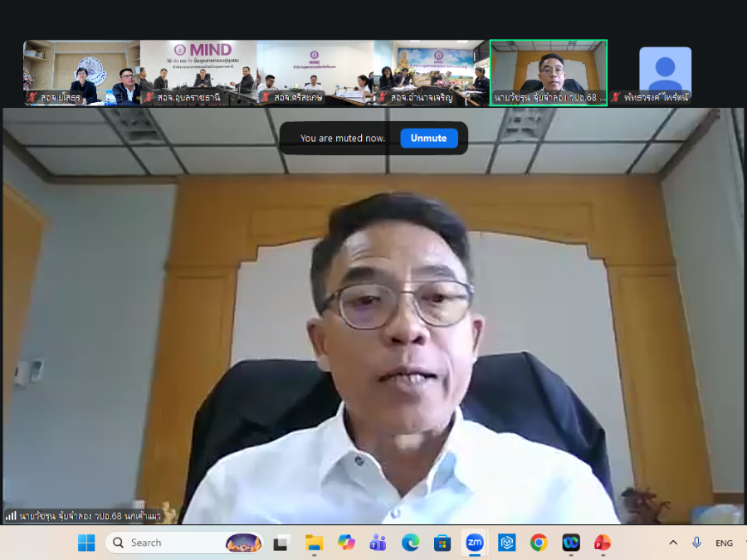Open Microsoft Teams from the taskbar
This screenshot has height=560, width=747.
(x=378, y=543)
